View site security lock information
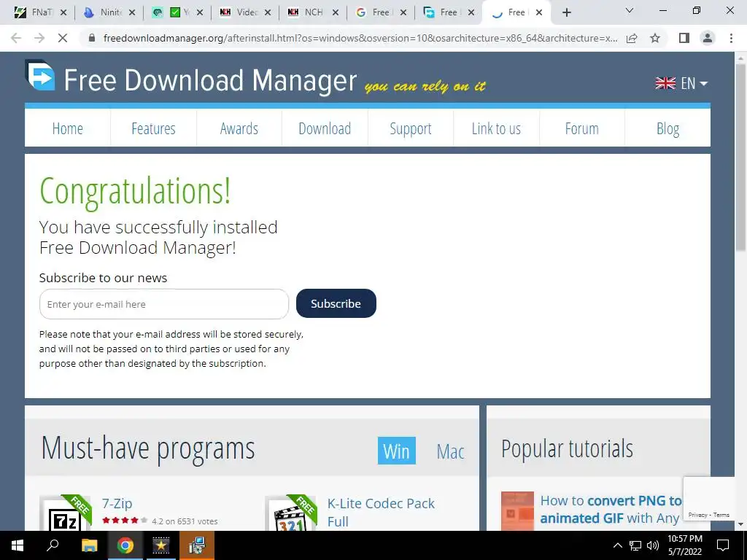The image size is (747, 560). point(92,38)
